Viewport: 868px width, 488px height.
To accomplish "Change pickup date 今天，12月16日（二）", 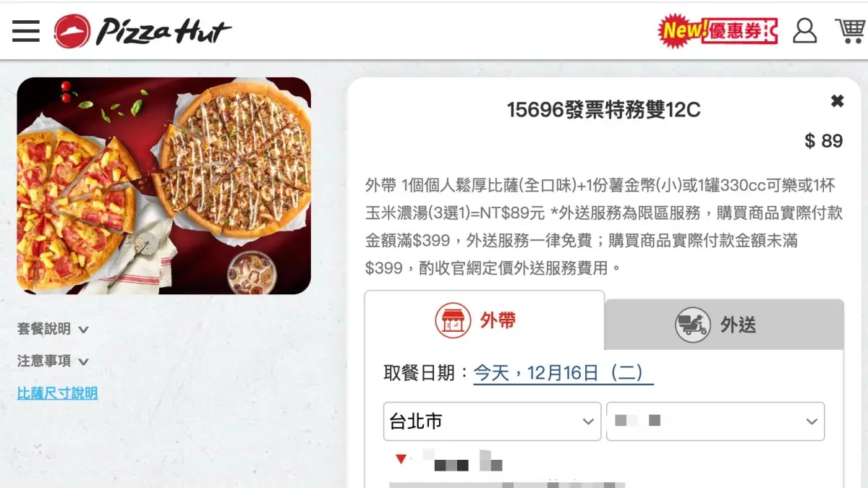I will tap(563, 373).
